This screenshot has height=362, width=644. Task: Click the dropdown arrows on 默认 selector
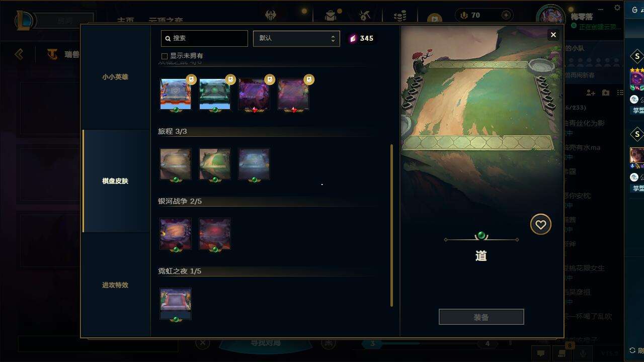[333, 38]
